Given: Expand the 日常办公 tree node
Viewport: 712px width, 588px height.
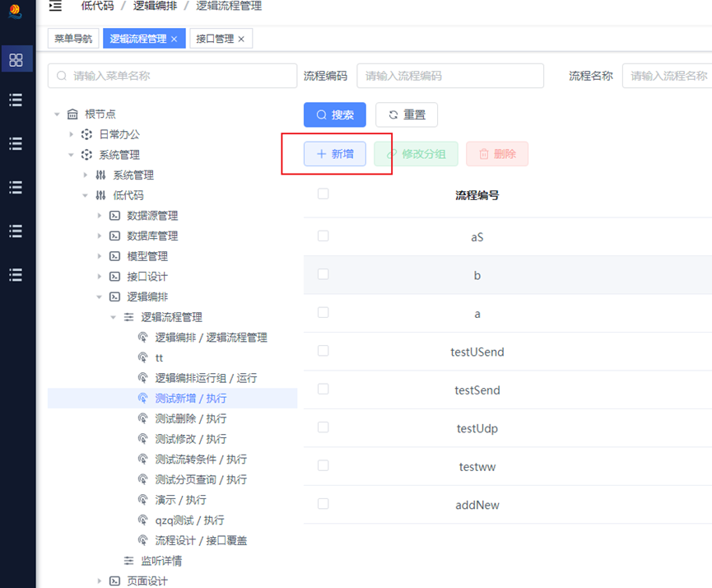Looking at the screenshot, I should 71,134.
